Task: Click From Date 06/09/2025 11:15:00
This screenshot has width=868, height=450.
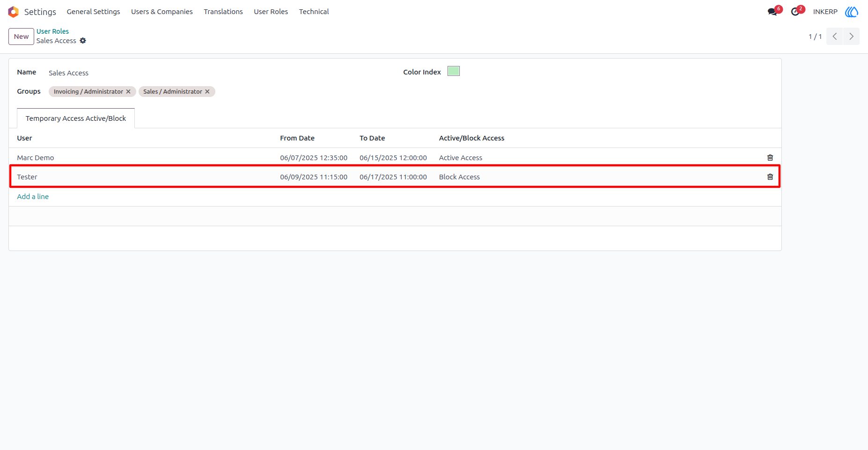Action: [x=314, y=177]
